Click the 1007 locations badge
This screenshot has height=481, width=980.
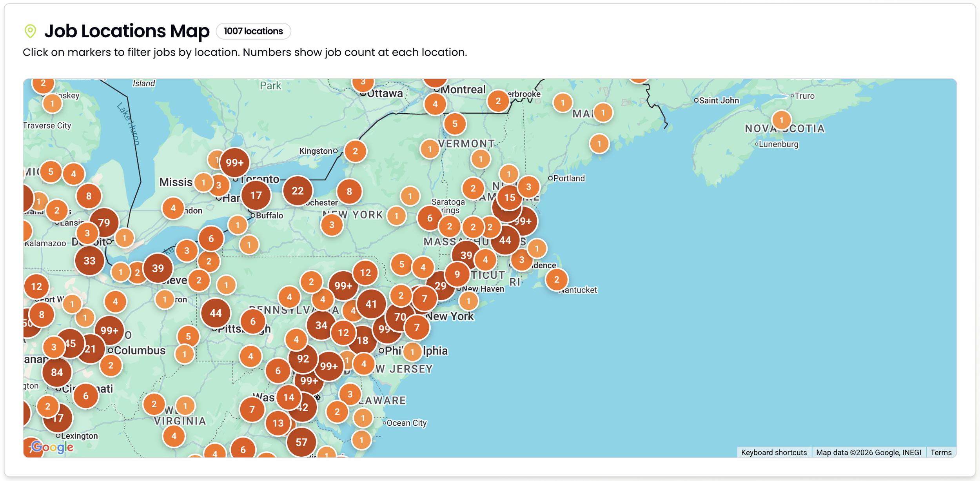tap(253, 31)
